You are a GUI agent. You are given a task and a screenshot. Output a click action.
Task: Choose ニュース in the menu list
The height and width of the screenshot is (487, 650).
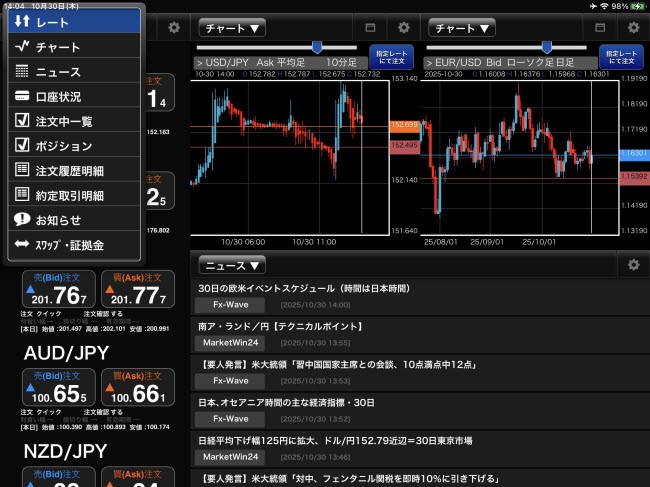pyautogui.click(x=74, y=71)
